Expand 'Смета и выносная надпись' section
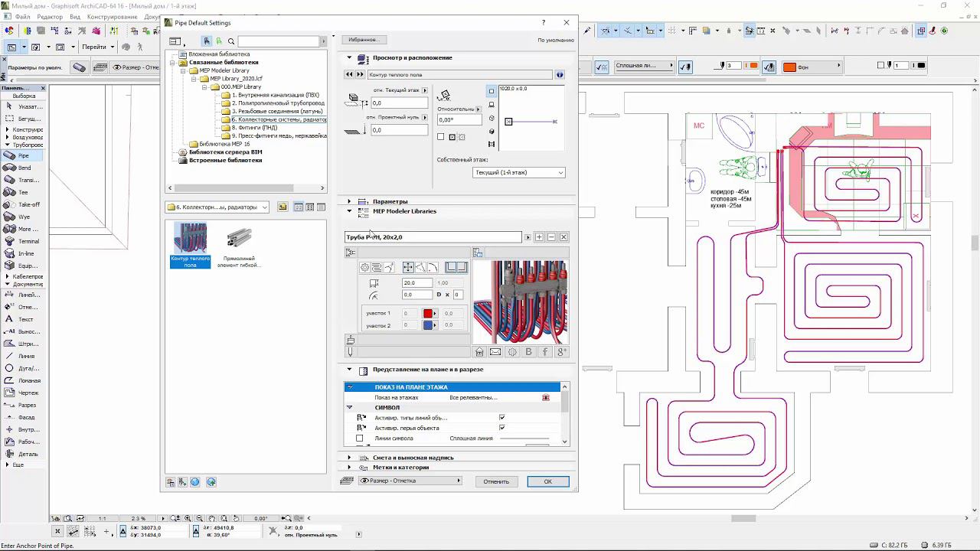Image resolution: width=980 pixels, height=551 pixels. pos(349,458)
